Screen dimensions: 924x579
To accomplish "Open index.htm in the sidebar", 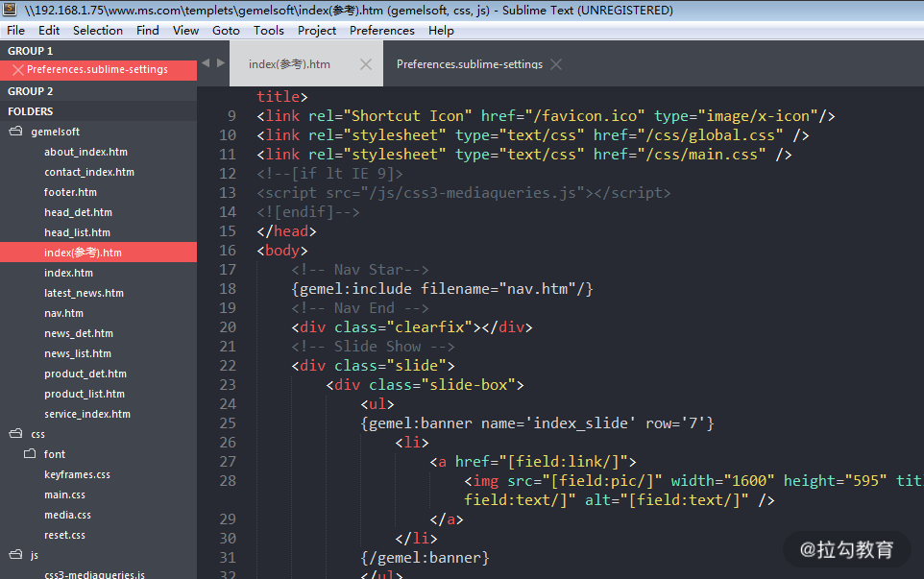I will pyautogui.click(x=68, y=273).
